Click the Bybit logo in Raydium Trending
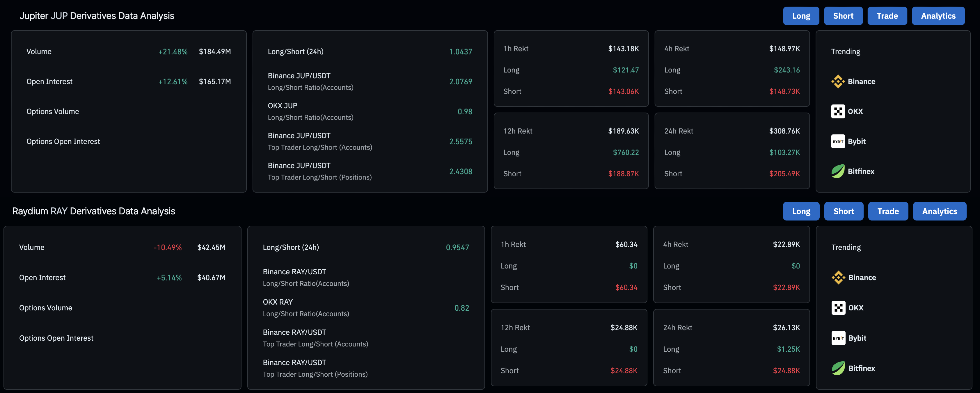Screen dimensions: 980x393 tap(838, 338)
